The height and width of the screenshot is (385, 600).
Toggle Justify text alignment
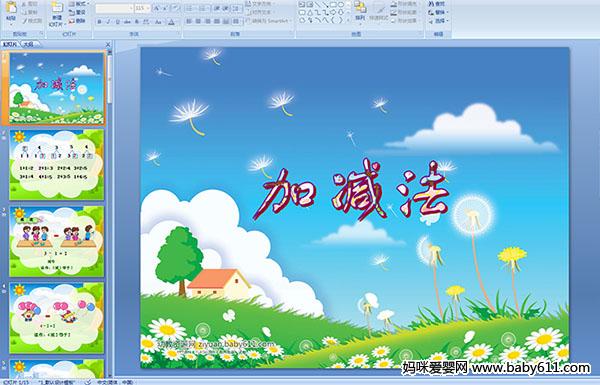[x=217, y=21]
